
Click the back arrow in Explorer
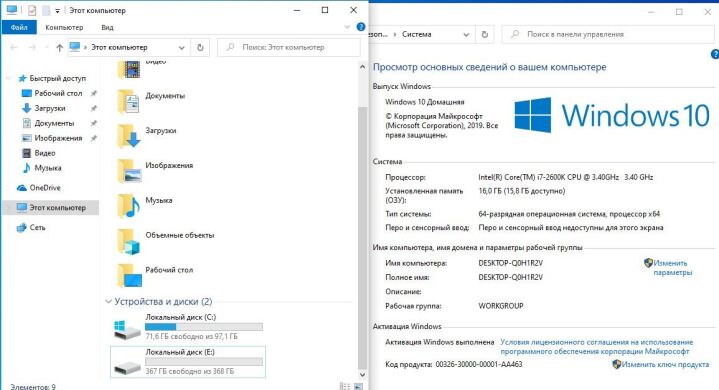14,47
